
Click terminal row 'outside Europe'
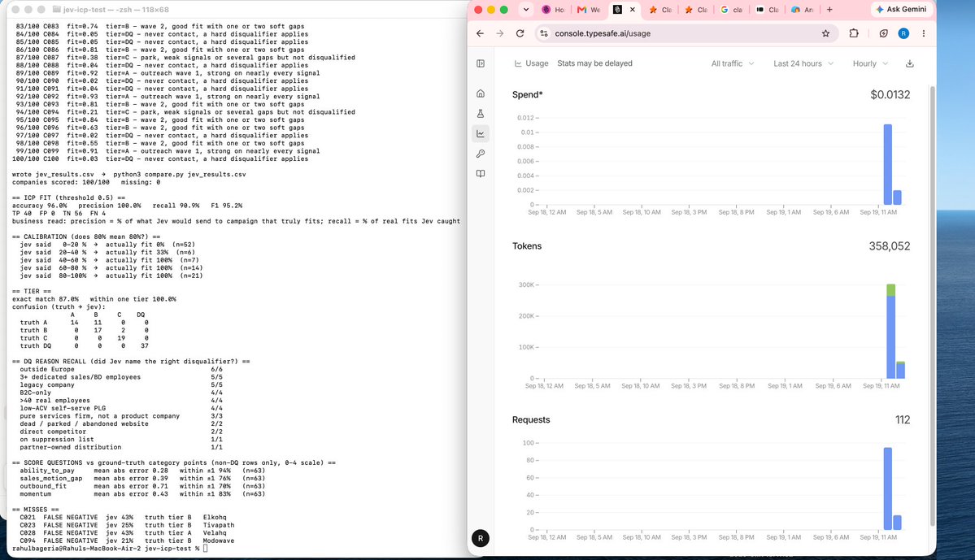coord(120,369)
